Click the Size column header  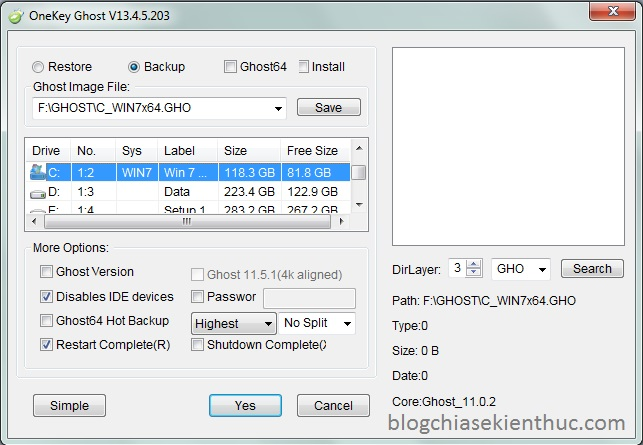coord(249,151)
